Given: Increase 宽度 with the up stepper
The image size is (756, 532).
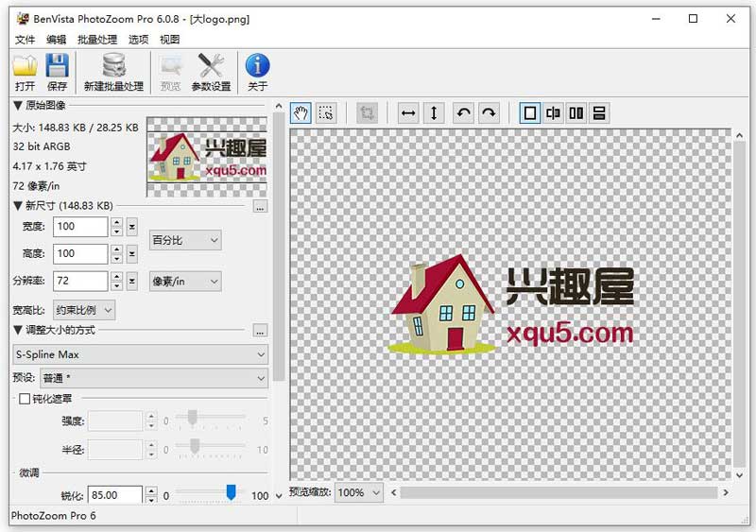Looking at the screenshot, I should click(x=116, y=222).
